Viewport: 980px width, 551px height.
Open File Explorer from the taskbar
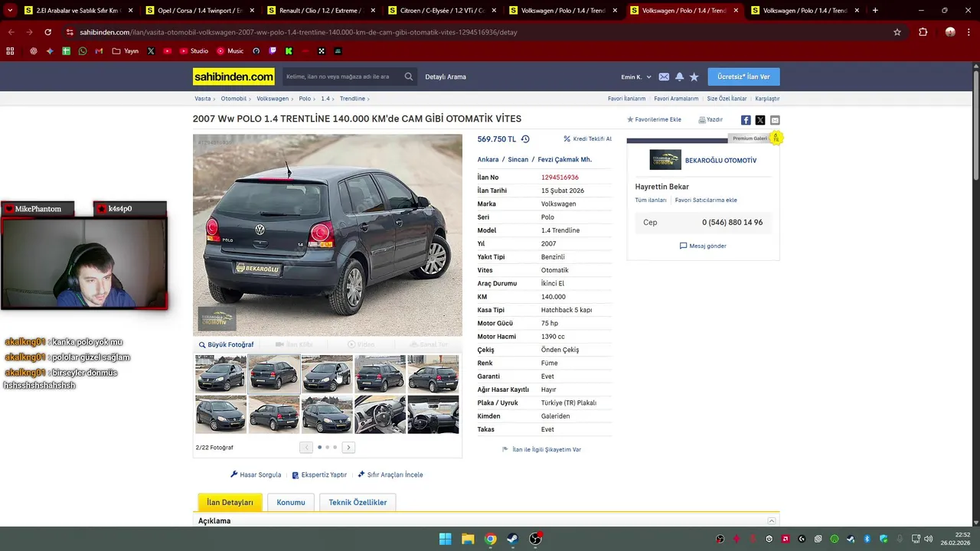pyautogui.click(x=468, y=539)
